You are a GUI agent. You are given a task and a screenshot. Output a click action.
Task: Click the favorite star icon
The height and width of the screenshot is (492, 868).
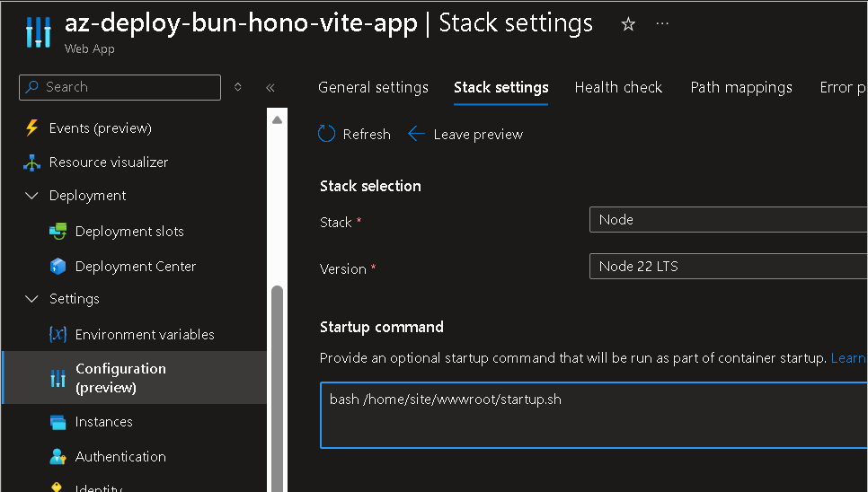(628, 24)
